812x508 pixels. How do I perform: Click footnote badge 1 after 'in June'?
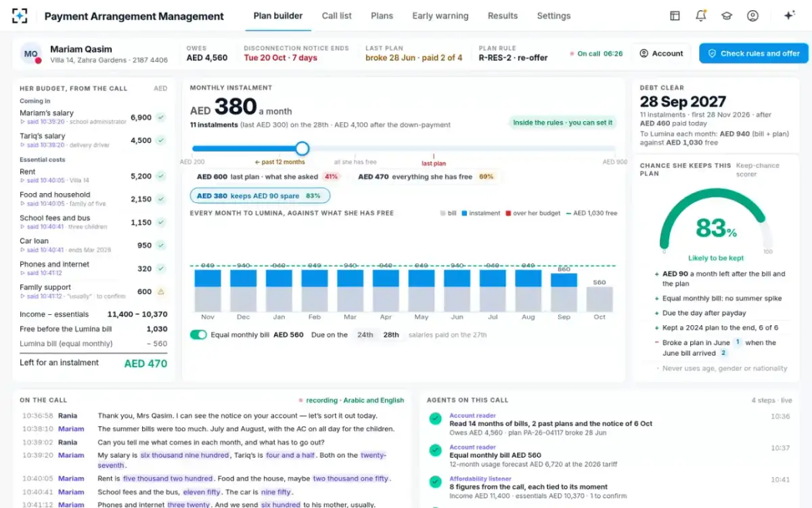pos(738,342)
